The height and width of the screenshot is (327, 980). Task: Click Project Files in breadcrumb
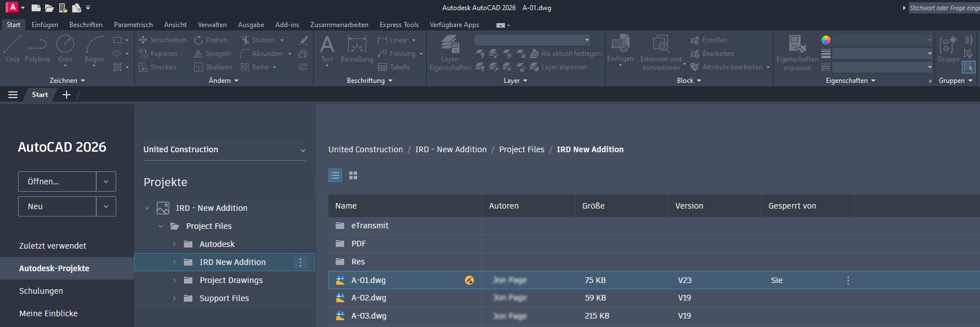[x=522, y=149]
